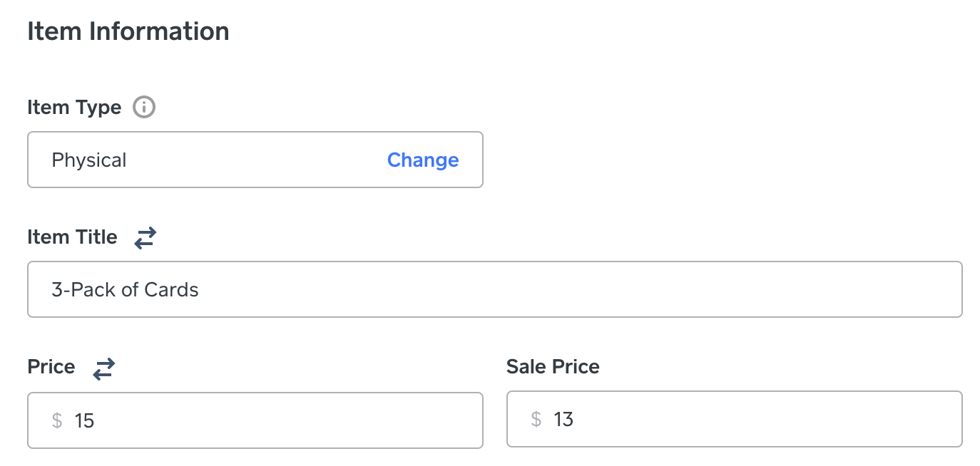This screenshot has height=466, width=980.
Task: Click the Item Title label
Action: [72, 237]
